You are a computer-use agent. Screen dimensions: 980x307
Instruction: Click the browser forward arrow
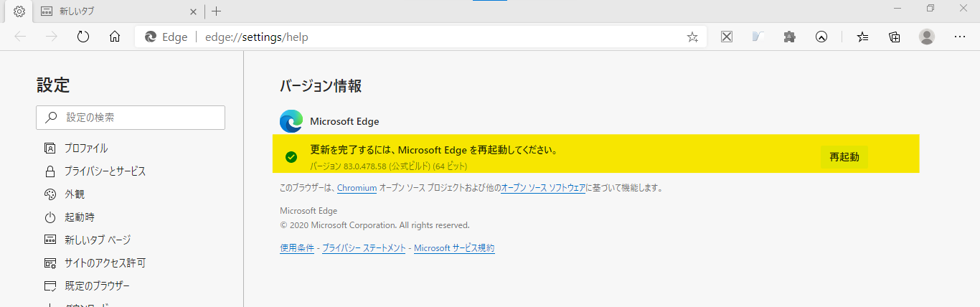click(x=52, y=37)
